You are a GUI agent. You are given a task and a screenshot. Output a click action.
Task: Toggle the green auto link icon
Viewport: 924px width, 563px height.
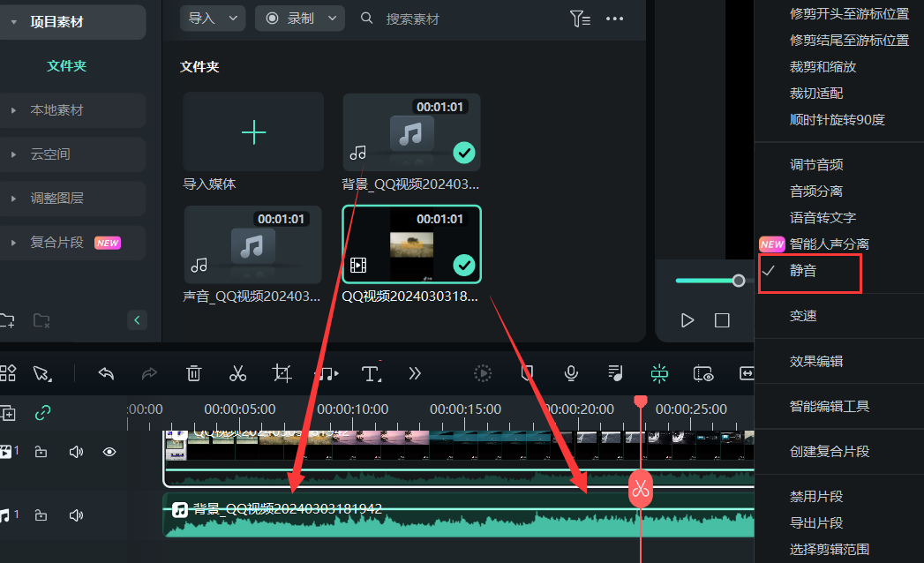pyautogui.click(x=42, y=413)
